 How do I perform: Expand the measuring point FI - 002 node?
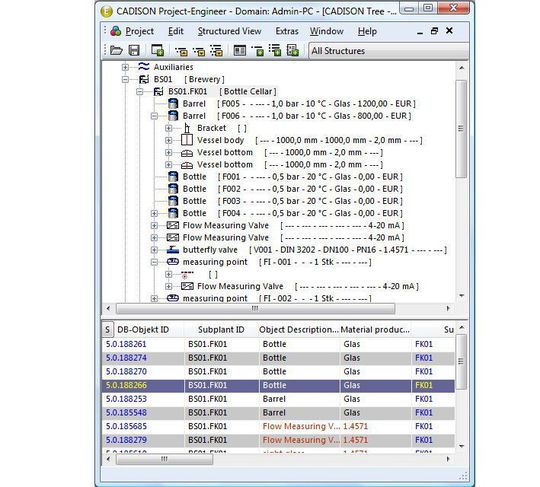point(154,299)
